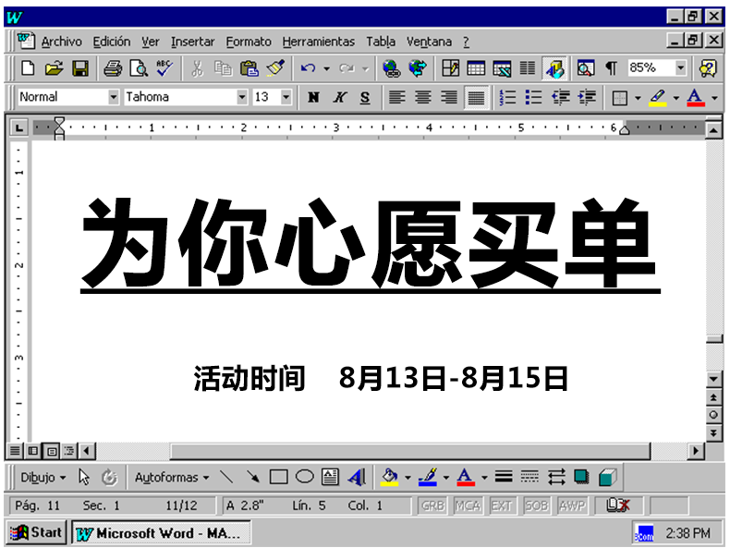Open the Formato menu

(x=249, y=42)
